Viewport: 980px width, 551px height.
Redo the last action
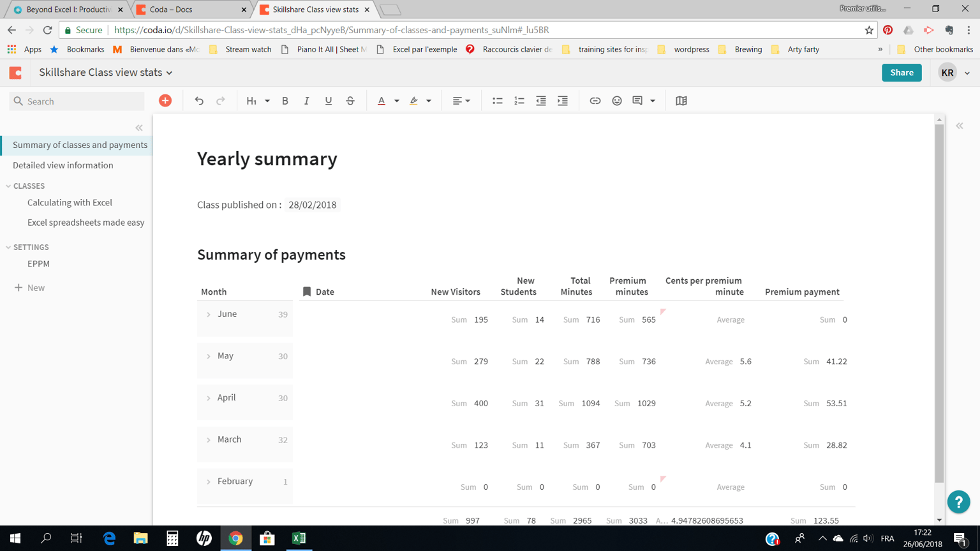pos(221,101)
